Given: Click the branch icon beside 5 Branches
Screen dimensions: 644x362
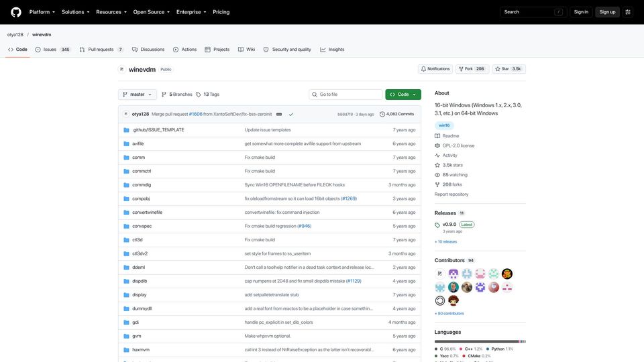Looking at the screenshot, I should tap(164, 95).
